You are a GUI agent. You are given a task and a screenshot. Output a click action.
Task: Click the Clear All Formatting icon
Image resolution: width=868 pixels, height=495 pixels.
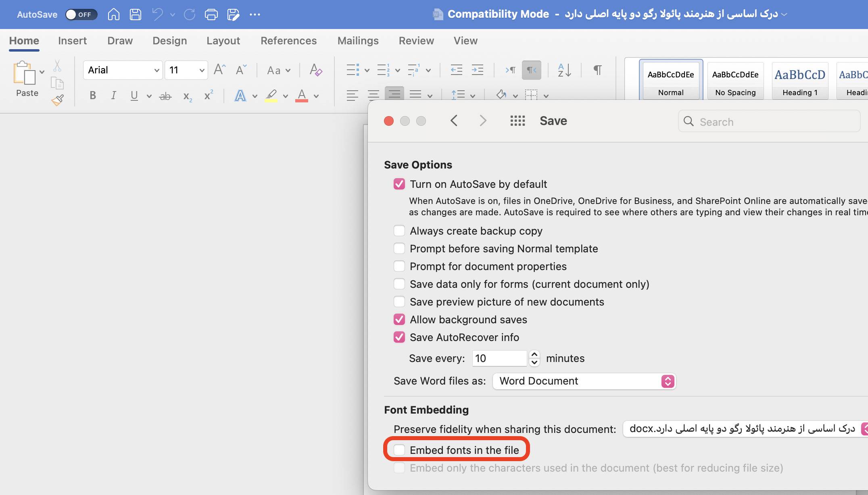(x=317, y=70)
